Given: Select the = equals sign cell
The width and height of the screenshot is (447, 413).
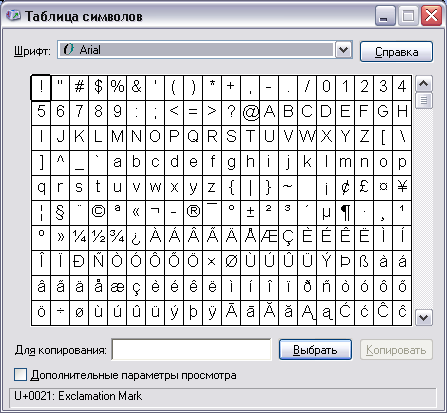Looking at the screenshot, I should (193, 113).
